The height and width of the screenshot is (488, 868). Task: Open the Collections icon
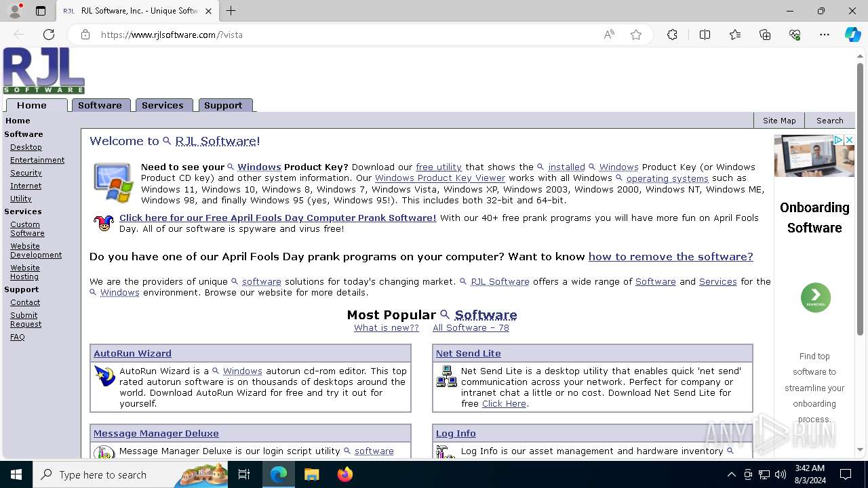pyautogui.click(x=765, y=35)
